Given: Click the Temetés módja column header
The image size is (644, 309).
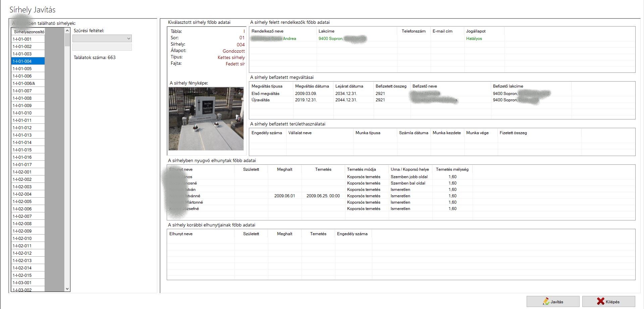Looking at the screenshot, I should click(361, 169).
